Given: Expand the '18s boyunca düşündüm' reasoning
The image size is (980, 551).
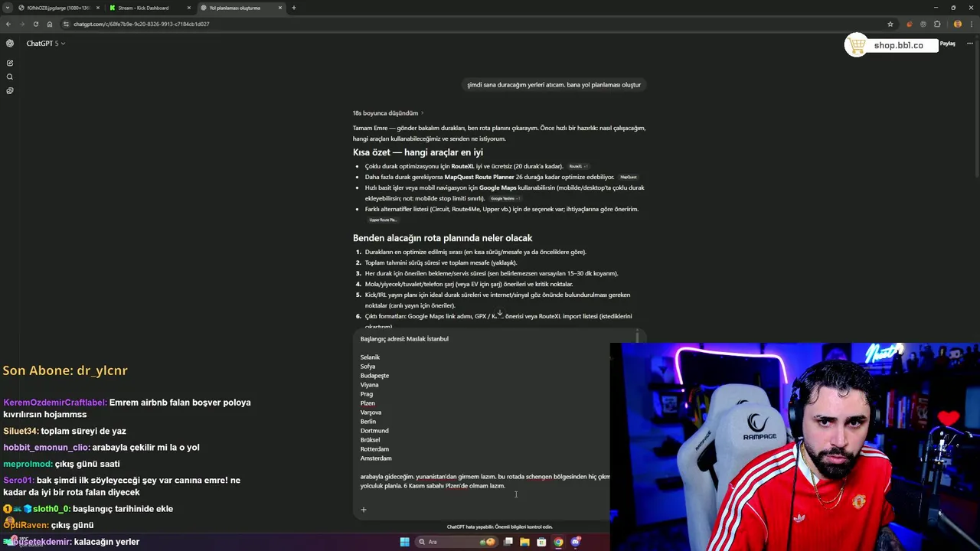Looking at the screenshot, I should (x=387, y=113).
